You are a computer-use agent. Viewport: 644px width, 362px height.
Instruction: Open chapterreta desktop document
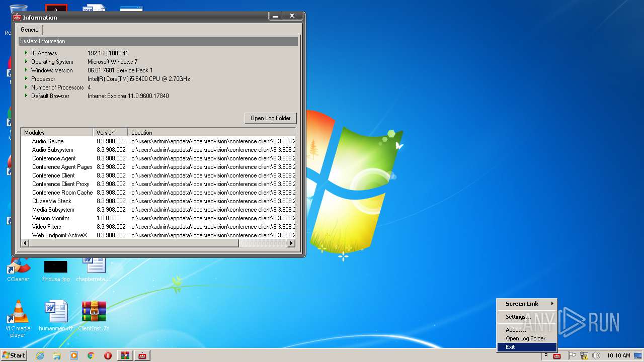(x=94, y=270)
